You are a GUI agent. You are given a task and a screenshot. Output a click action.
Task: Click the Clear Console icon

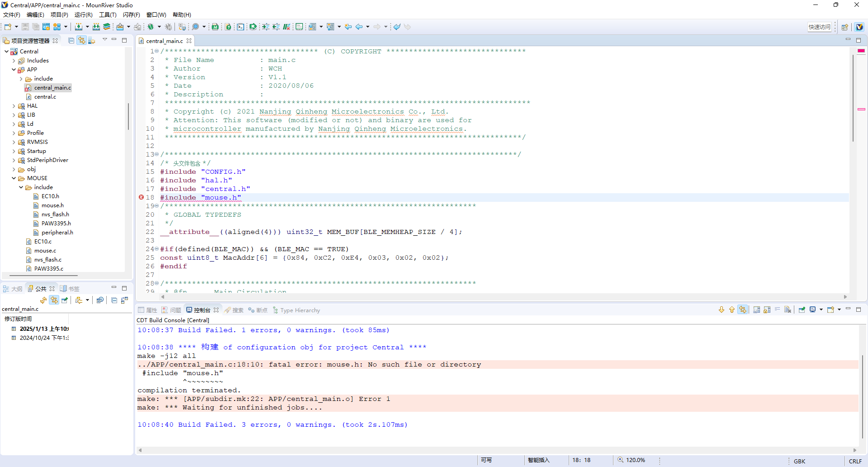pyautogui.click(x=788, y=310)
